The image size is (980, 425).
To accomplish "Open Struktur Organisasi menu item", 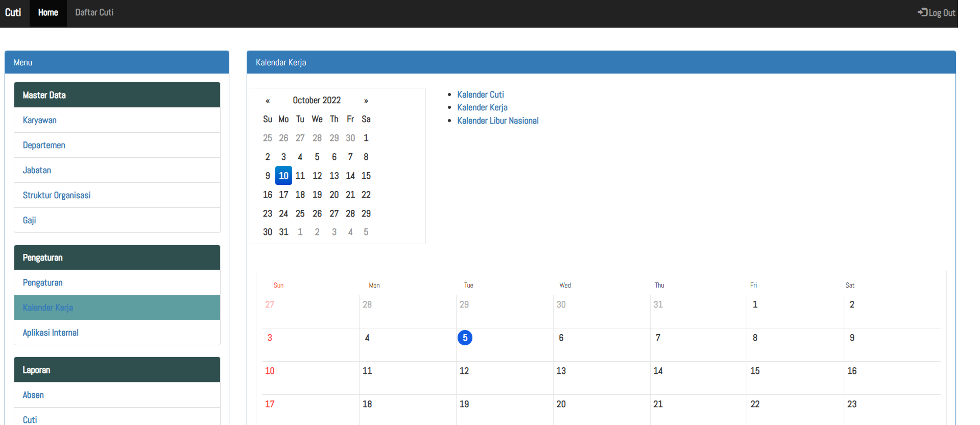I will [x=57, y=195].
